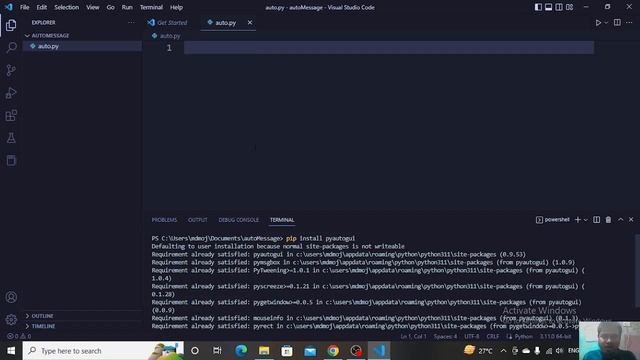Open Microsoft Edge from taskbar
Viewport: 640px width, 360px height.
pyautogui.click(x=241, y=351)
